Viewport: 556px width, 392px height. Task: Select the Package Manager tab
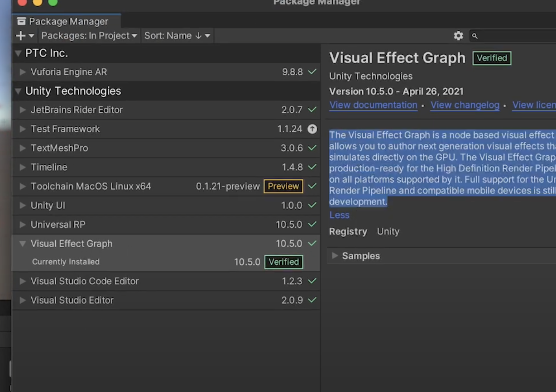click(67, 21)
